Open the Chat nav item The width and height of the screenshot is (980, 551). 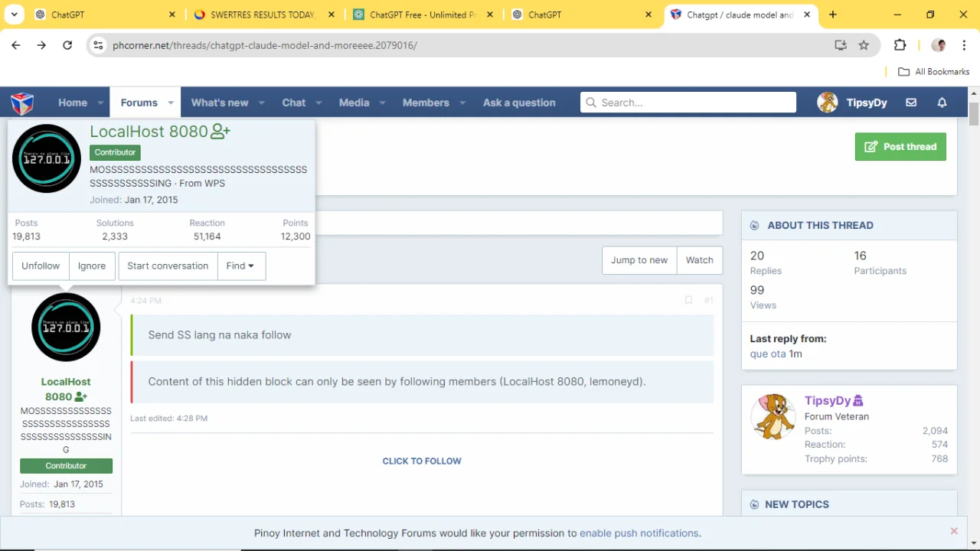pos(294,103)
